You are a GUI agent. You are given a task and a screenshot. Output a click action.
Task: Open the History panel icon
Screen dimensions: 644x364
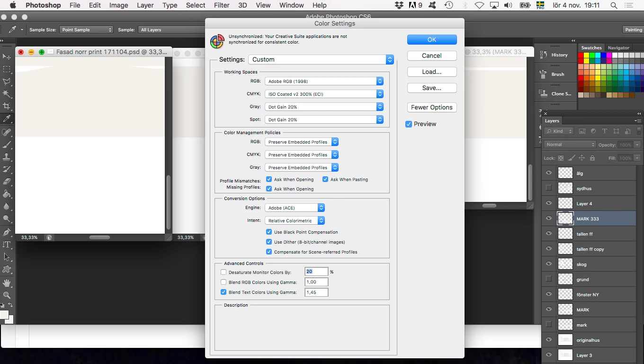(x=543, y=55)
